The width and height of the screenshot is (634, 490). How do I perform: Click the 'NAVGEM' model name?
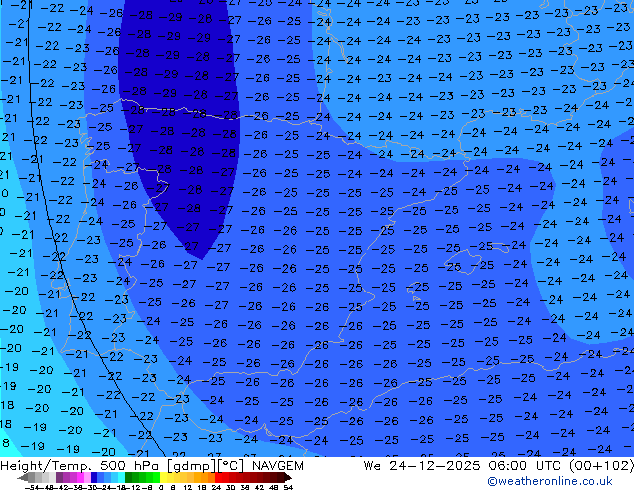[277, 466]
